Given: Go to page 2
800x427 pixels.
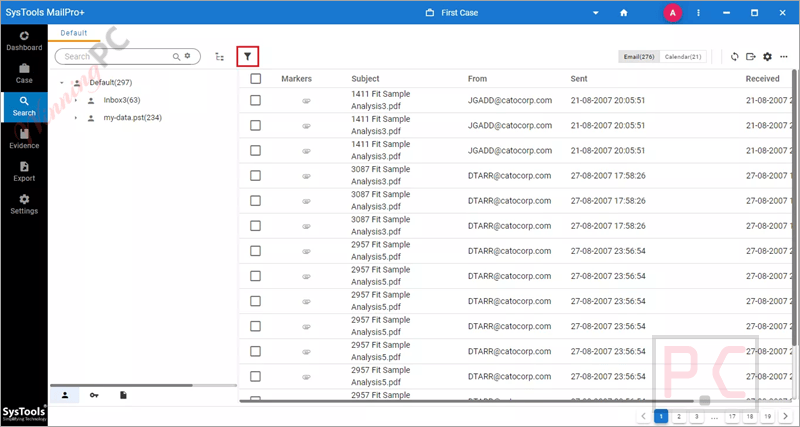Looking at the screenshot, I should (x=679, y=416).
